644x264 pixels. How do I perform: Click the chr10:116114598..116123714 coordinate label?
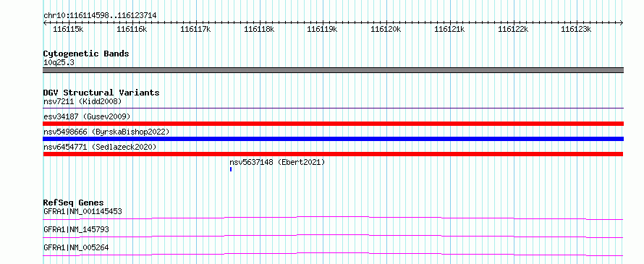tap(100, 16)
